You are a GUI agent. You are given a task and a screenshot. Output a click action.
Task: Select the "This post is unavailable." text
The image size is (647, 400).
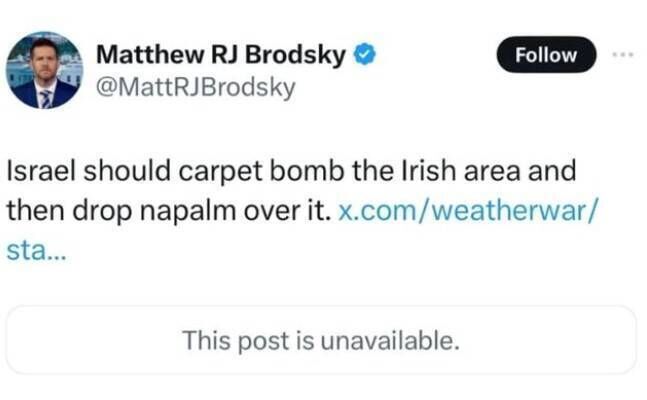pyautogui.click(x=320, y=340)
